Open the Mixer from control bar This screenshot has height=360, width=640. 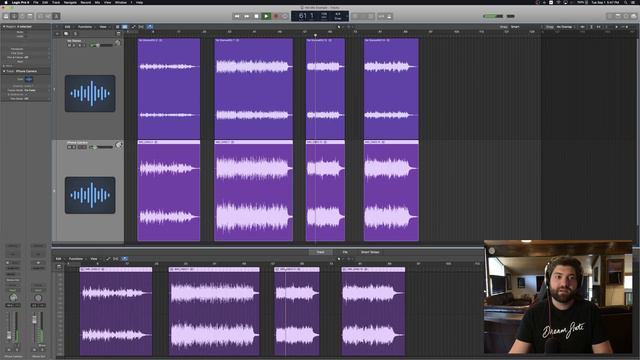coord(48,16)
